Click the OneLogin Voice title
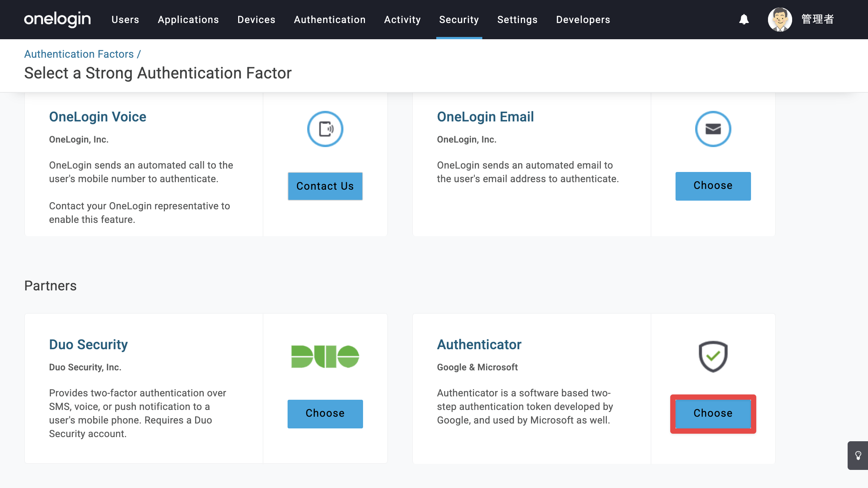Viewport: 868px width, 488px height. tap(98, 117)
